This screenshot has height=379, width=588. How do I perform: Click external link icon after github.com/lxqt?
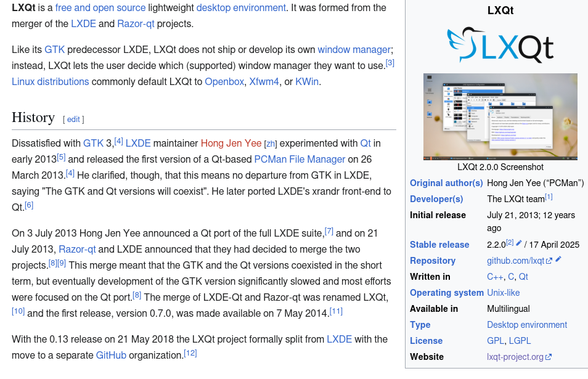coord(549,261)
